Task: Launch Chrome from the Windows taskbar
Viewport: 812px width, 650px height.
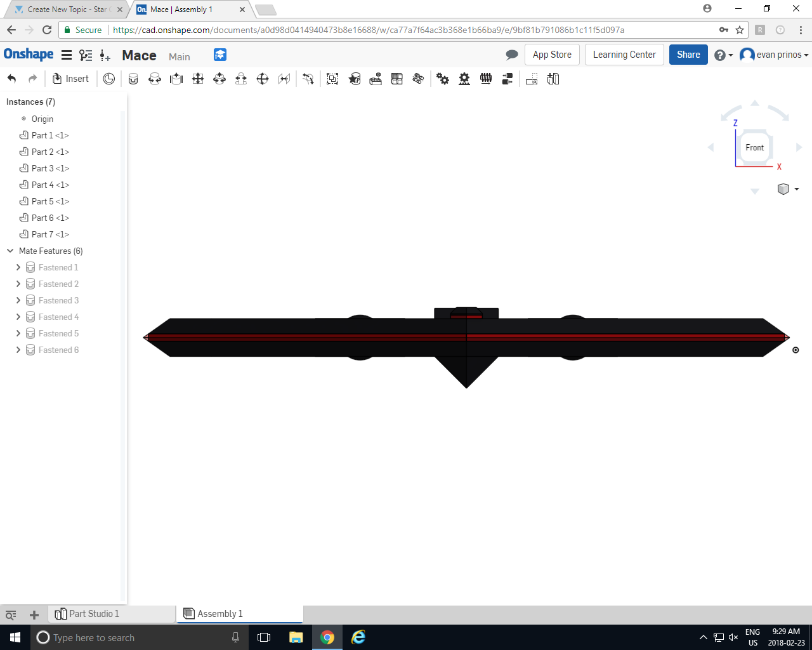Action: point(327,637)
